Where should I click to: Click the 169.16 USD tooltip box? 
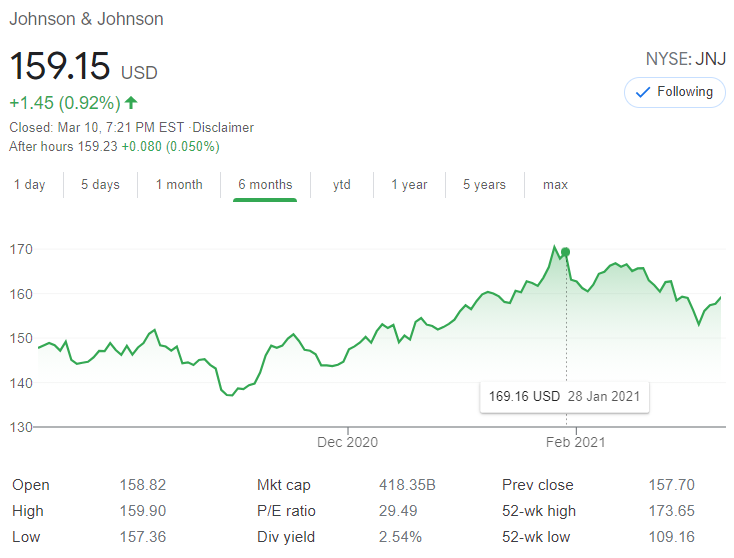coord(565,397)
